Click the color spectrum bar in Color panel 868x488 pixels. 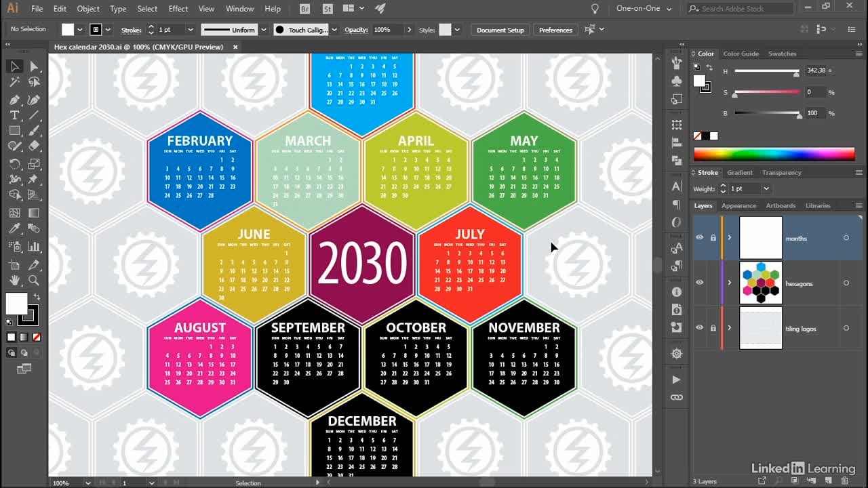(x=774, y=154)
